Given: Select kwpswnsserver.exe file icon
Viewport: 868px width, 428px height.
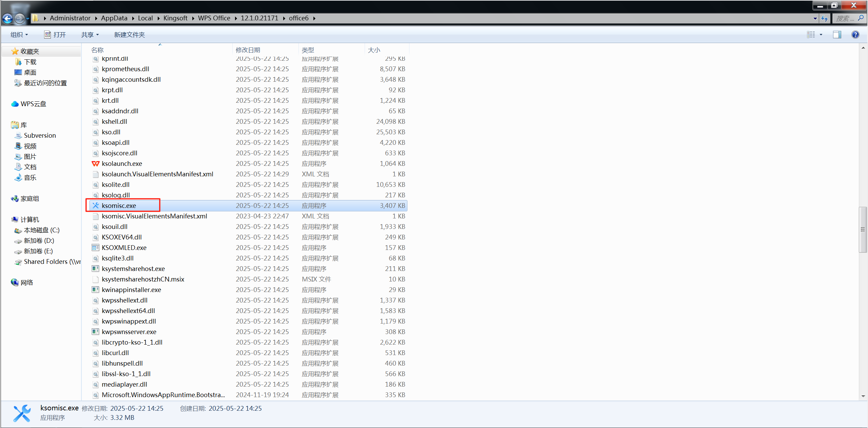Looking at the screenshot, I should (x=96, y=332).
